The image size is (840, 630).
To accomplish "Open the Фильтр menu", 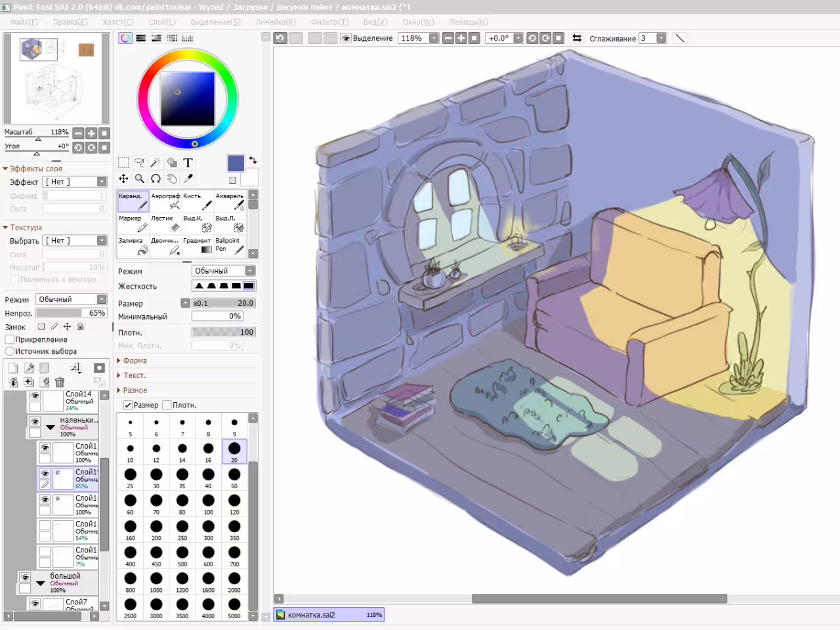I will click(x=329, y=22).
